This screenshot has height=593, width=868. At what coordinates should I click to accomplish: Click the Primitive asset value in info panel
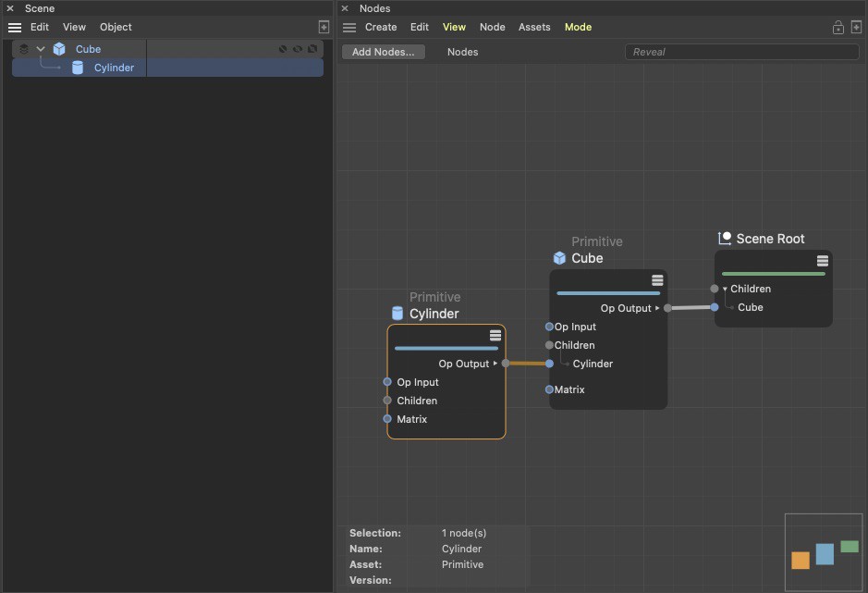pyautogui.click(x=462, y=564)
